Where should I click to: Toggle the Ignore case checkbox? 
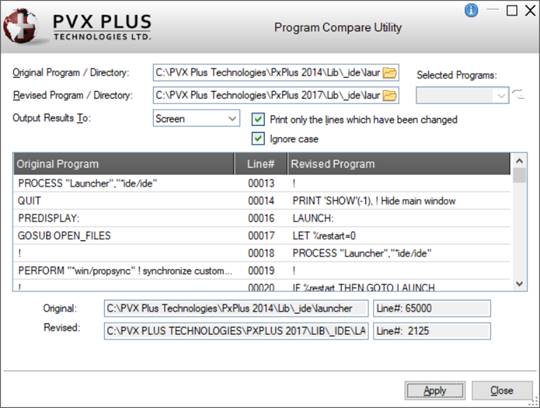point(258,139)
